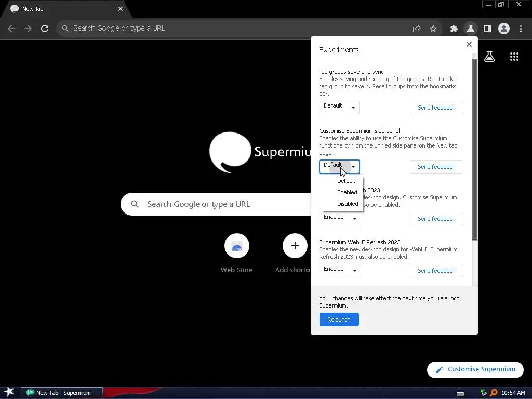Open the profile avatar menu
This screenshot has height=399, width=532.
[504, 29]
